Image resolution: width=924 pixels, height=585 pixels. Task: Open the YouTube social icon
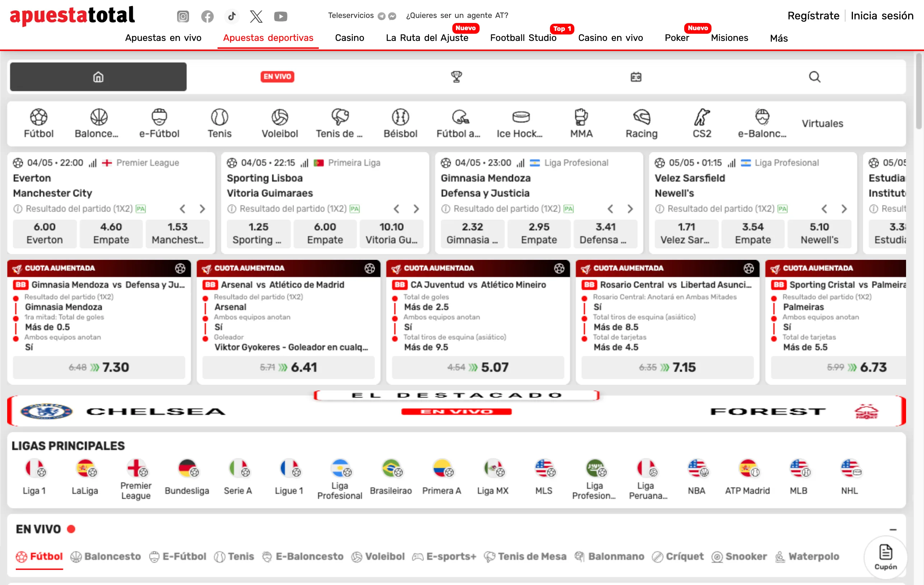(x=280, y=16)
